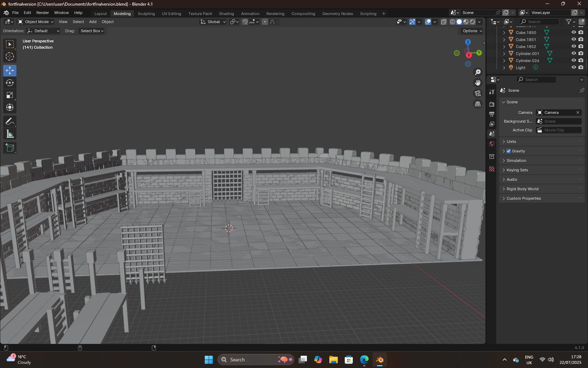The height and width of the screenshot is (368, 588).
Task: Disable Cube.1852 in renders
Action: coord(581,46)
